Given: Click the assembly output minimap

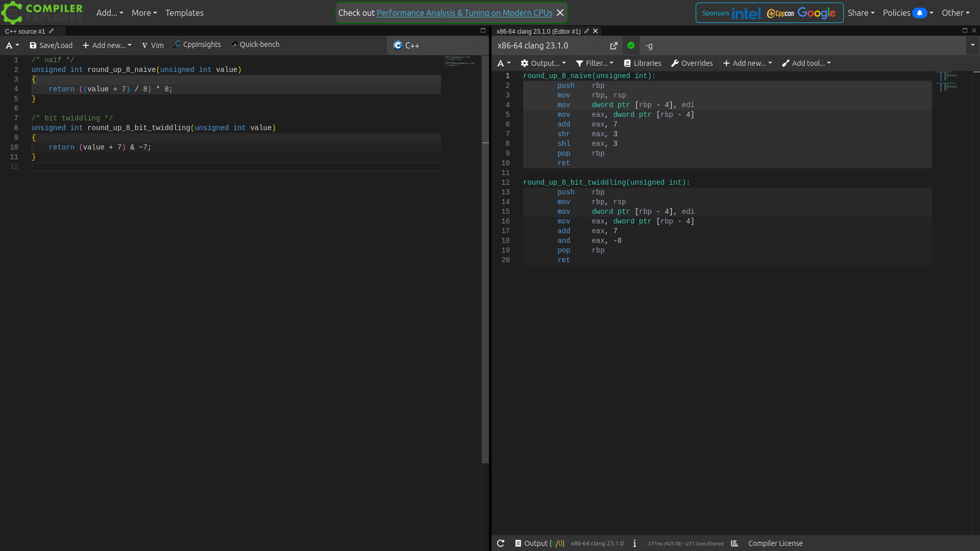Looking at the screenshot, I should 947,82.
